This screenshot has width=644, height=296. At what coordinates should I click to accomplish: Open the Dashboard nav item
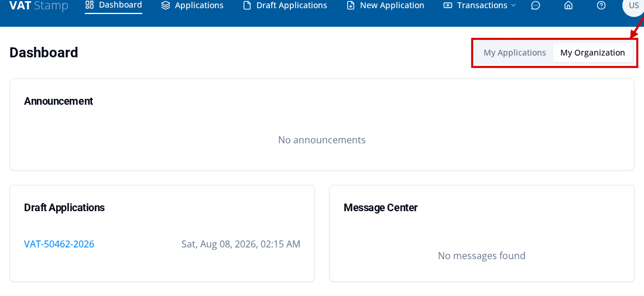[114, 5]
